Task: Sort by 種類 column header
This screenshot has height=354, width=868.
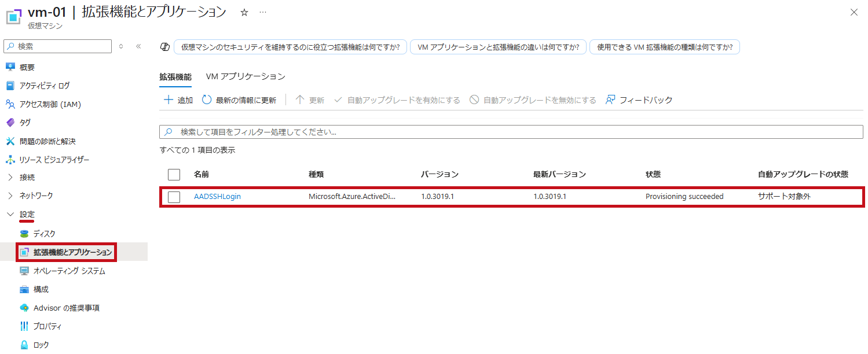Action: [316, 174]
